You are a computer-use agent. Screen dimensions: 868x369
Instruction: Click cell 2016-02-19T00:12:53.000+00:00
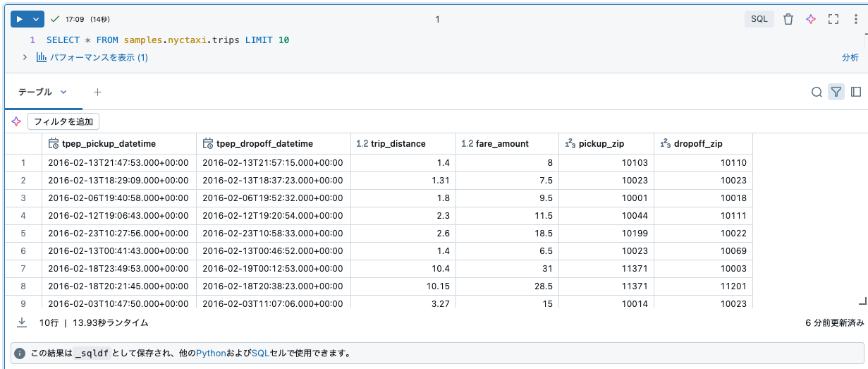pyautogui.click(x=274, y=268)
